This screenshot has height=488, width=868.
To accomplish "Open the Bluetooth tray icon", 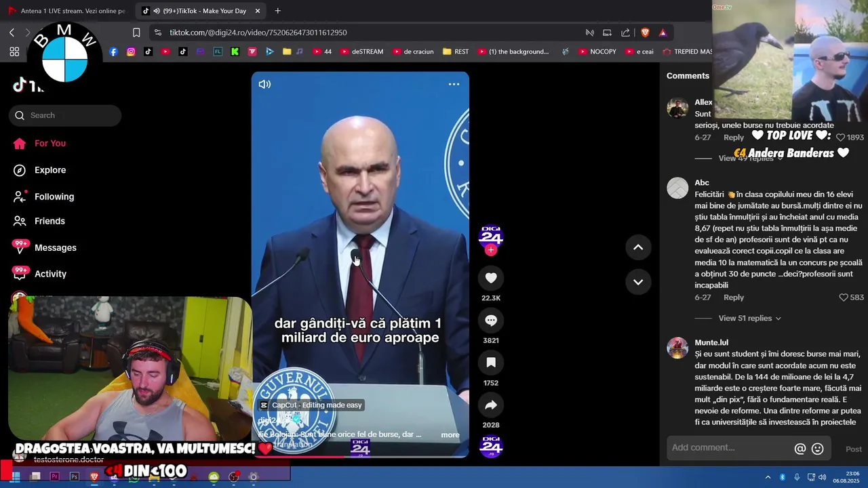I will 782,477.
